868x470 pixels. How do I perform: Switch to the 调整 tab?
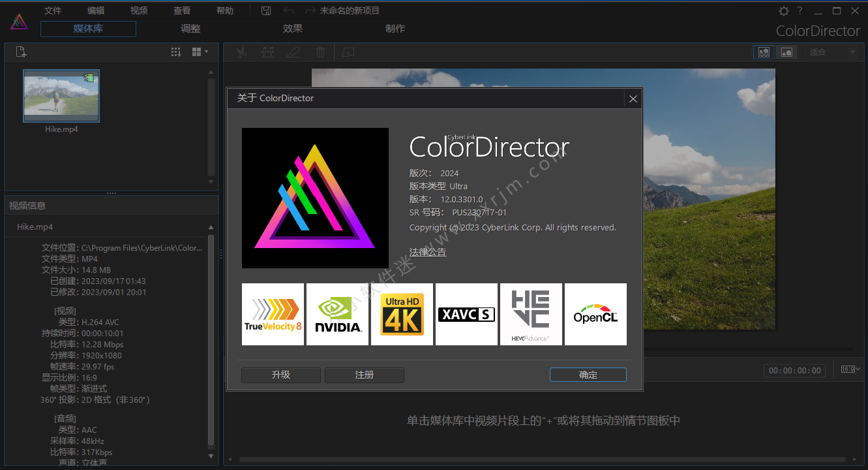[x=190, y=29]
